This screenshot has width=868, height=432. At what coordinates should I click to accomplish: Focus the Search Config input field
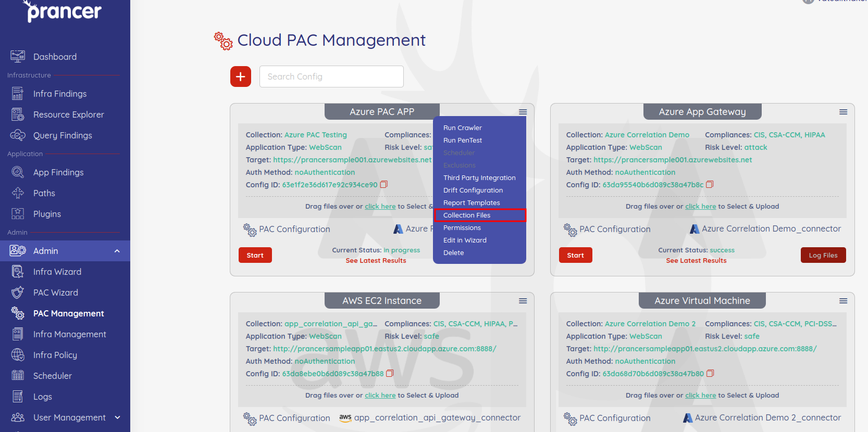pyautogui.click(x=331, y=77)
